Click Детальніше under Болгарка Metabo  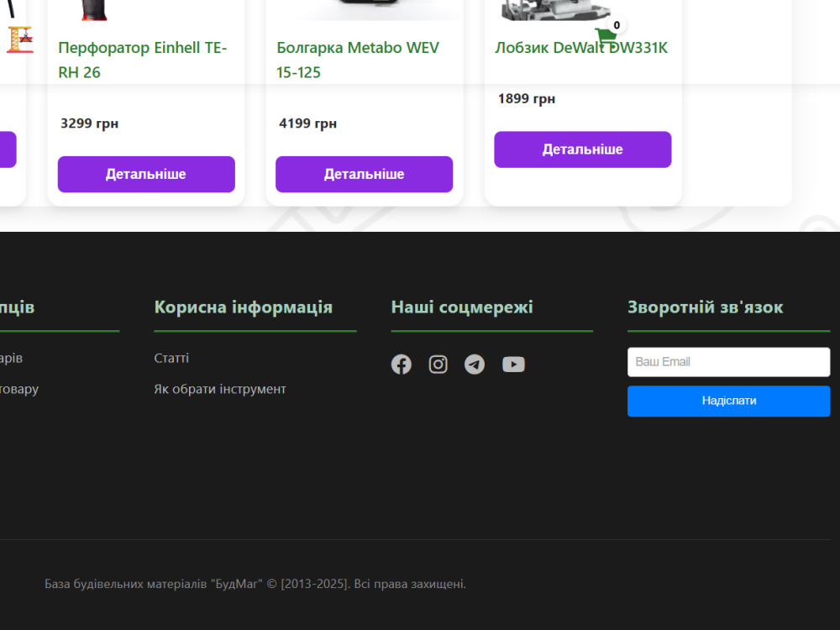click(365, 174)
